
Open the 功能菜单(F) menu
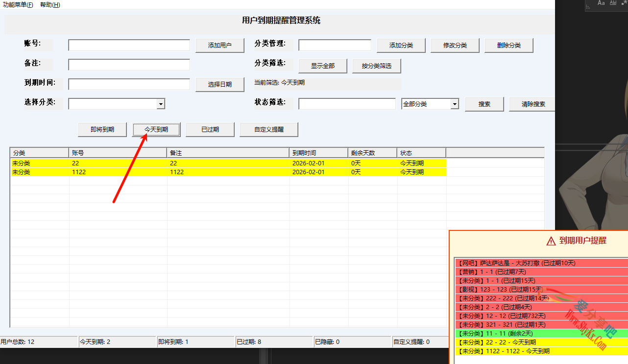18,4
